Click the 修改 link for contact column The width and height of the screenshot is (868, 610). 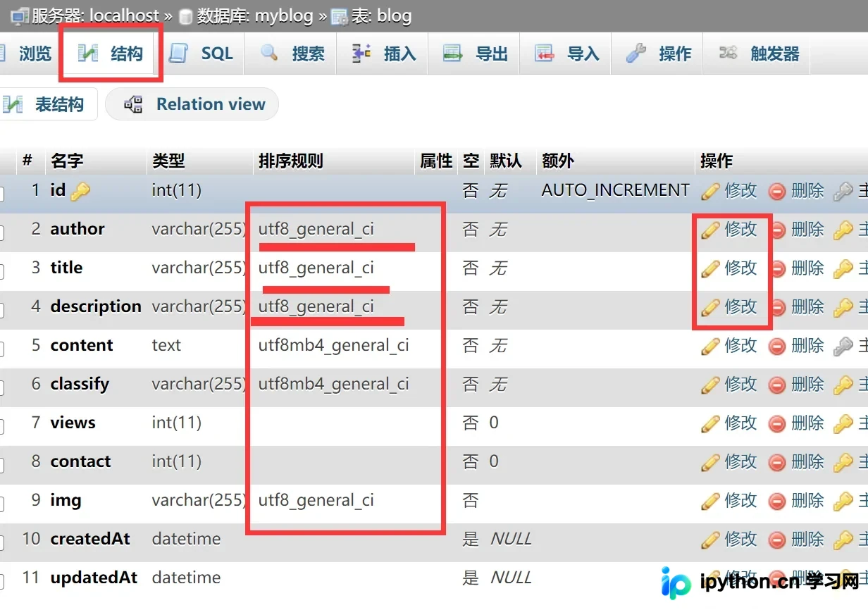click(x=741, y=462)
